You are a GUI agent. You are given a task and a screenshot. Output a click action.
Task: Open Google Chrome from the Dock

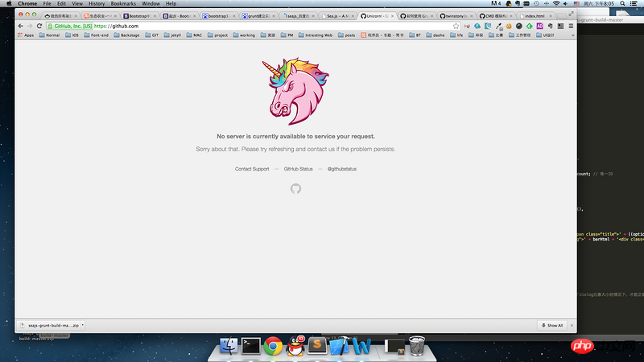273,346
